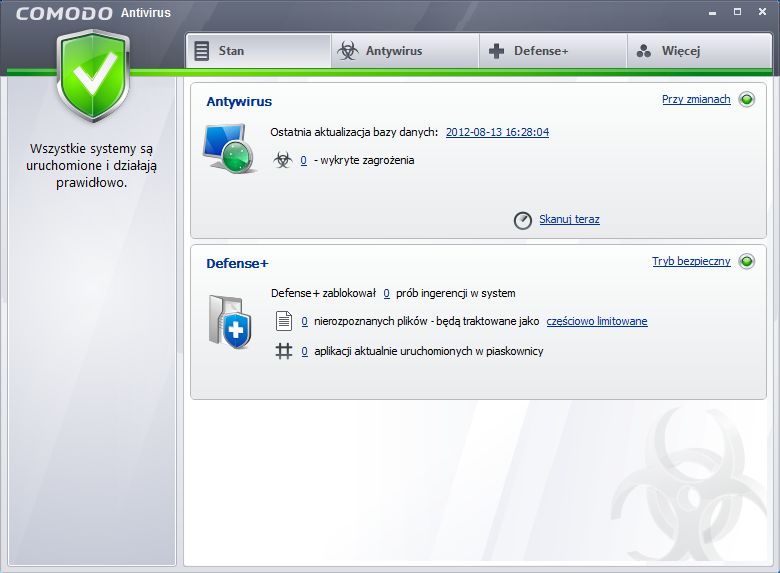Open the Stan tab
Image resolution: width=780 pixels, height=573 pixels.
click(x=258, y=51)
